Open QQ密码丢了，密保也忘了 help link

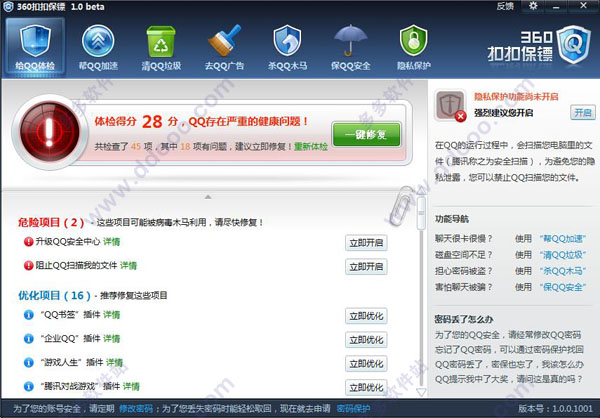[x=509, y=364]
